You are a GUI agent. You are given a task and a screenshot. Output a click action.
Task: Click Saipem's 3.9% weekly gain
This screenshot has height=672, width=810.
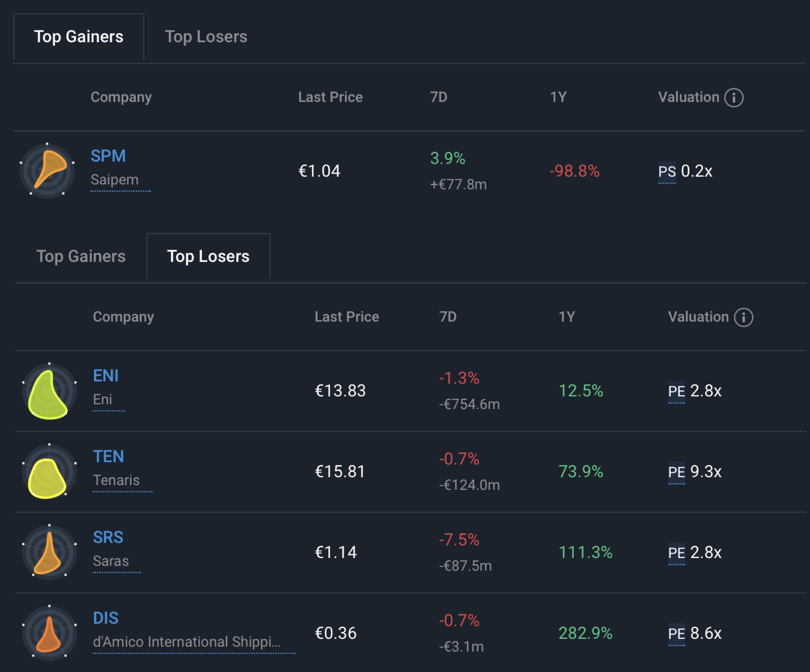click(x=448, y=158)
